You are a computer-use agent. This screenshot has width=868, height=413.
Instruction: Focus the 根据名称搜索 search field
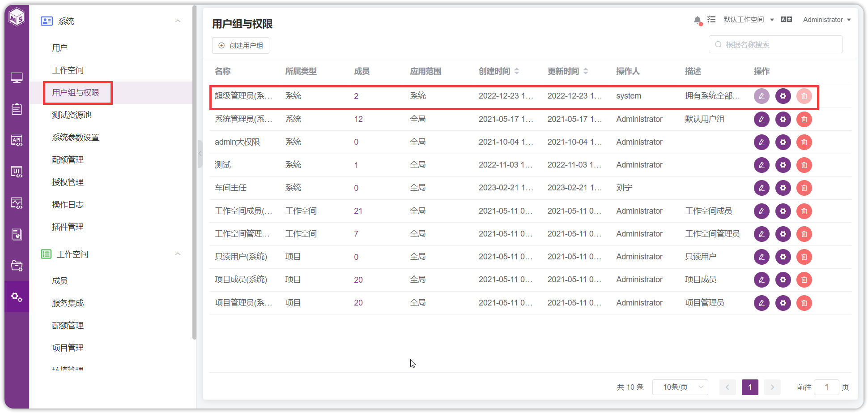pos(776,44)
